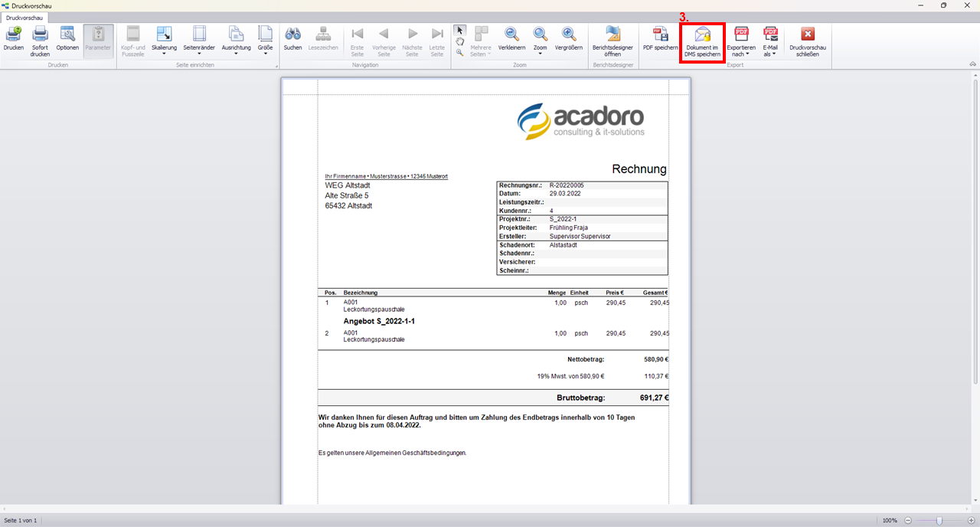Toggle the small magnifier tool

point(459,53)
